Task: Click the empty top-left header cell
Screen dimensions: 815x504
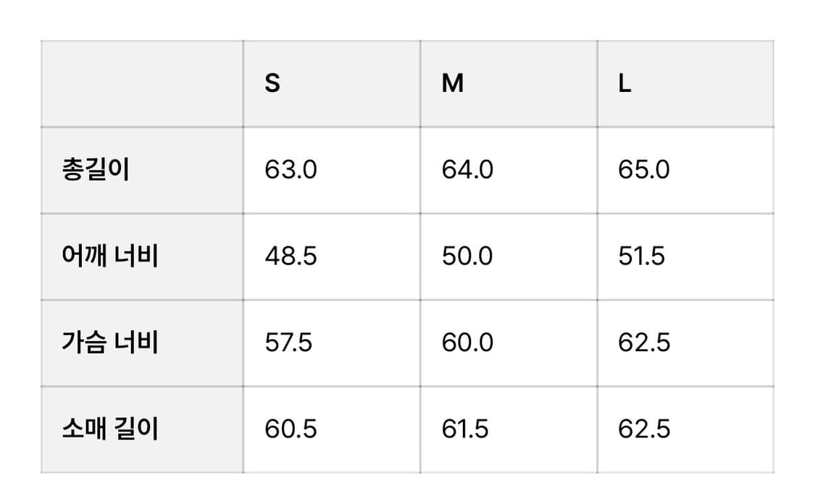Action: (x=142, y=84)
